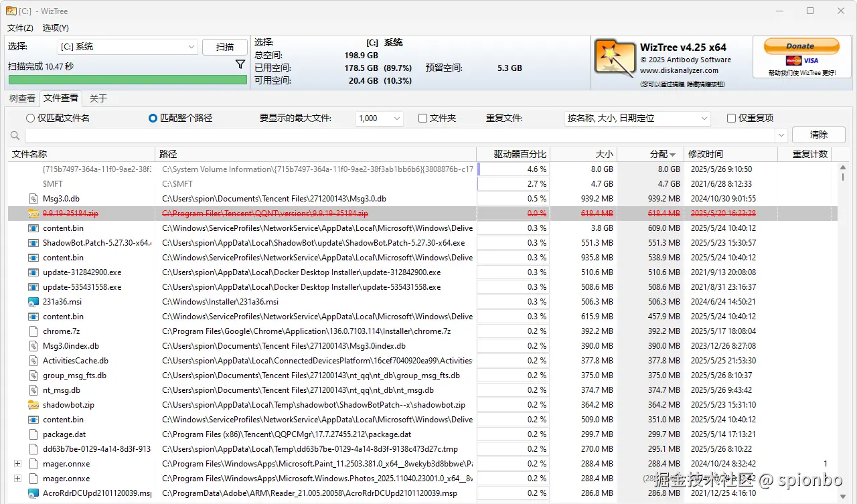The height and width of the screenshot is (504, 857).
Task: Open the 选项(Y) menu
Action: tap(56, 28)
